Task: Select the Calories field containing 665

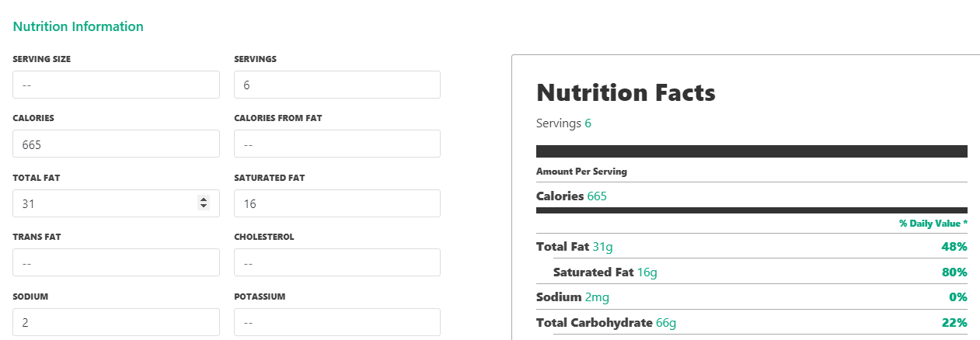Action: click(116, 144)
